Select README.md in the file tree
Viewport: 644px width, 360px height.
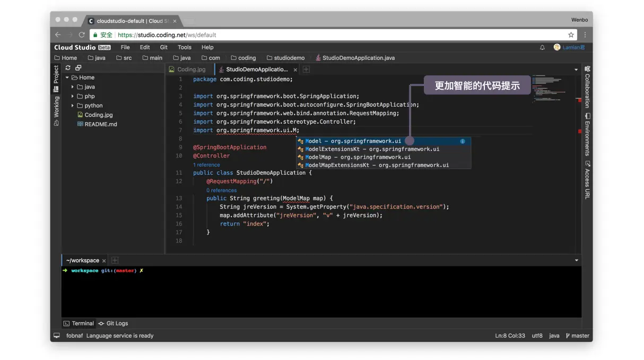click(97, 124)
